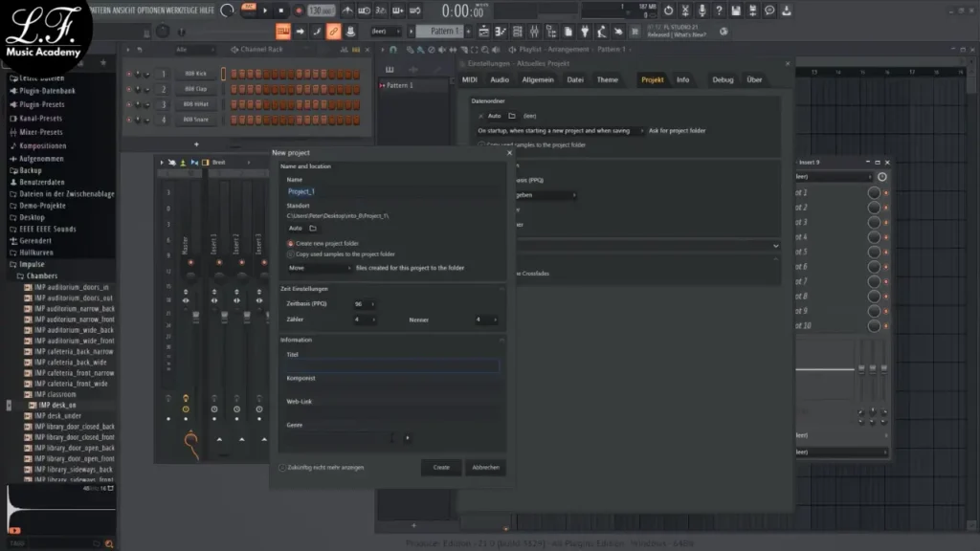Click the 808 Kick channel button
Screen dimensions: 980x551
pyautogui.click(x=195, y=74)
